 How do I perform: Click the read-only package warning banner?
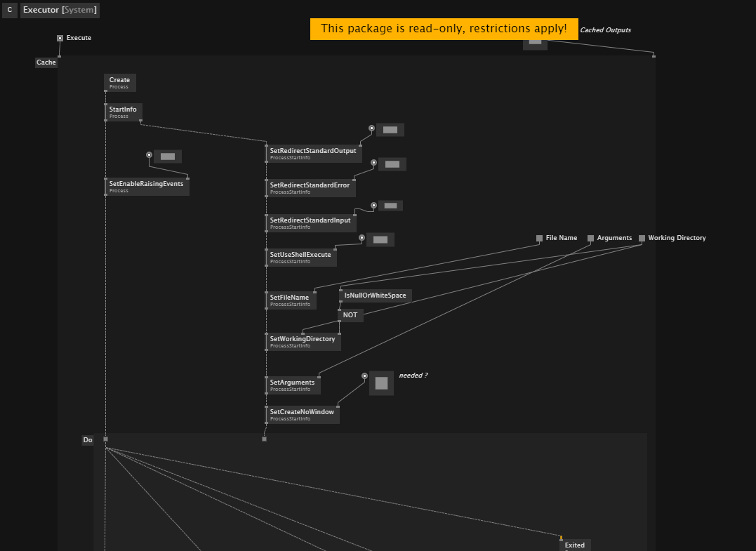(x=444, y=29)
